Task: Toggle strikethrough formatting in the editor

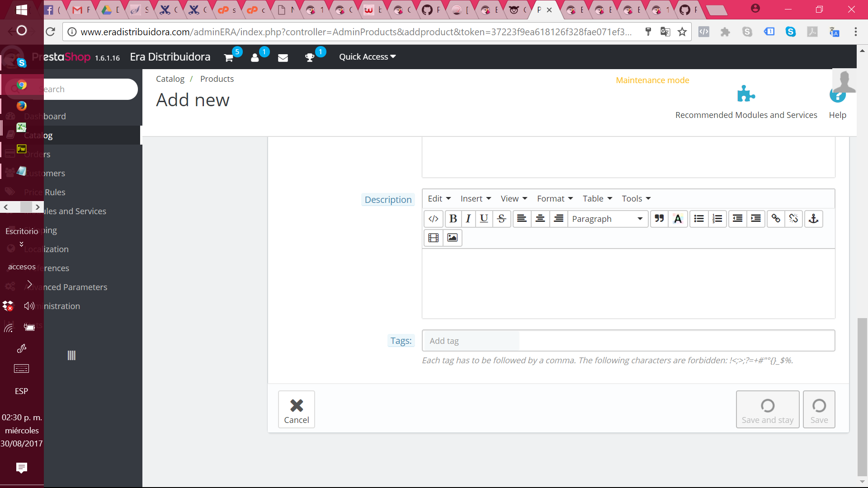Action: 501,219
